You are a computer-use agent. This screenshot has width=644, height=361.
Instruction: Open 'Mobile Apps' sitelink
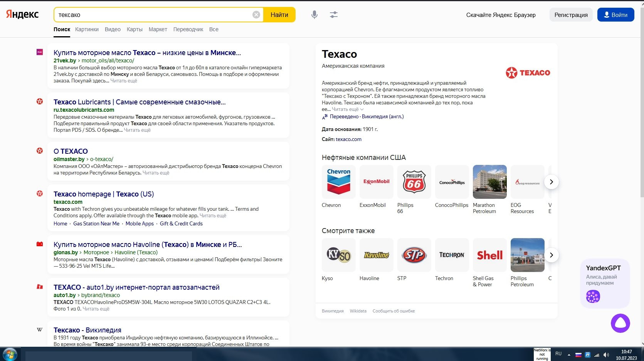point(140,223)
